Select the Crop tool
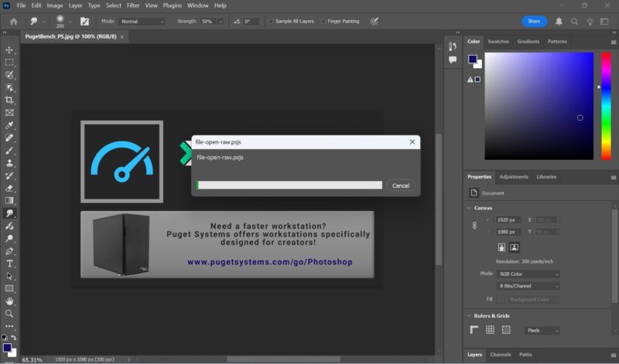The height and width of the screenshot is (364, 619). (9, 100)
